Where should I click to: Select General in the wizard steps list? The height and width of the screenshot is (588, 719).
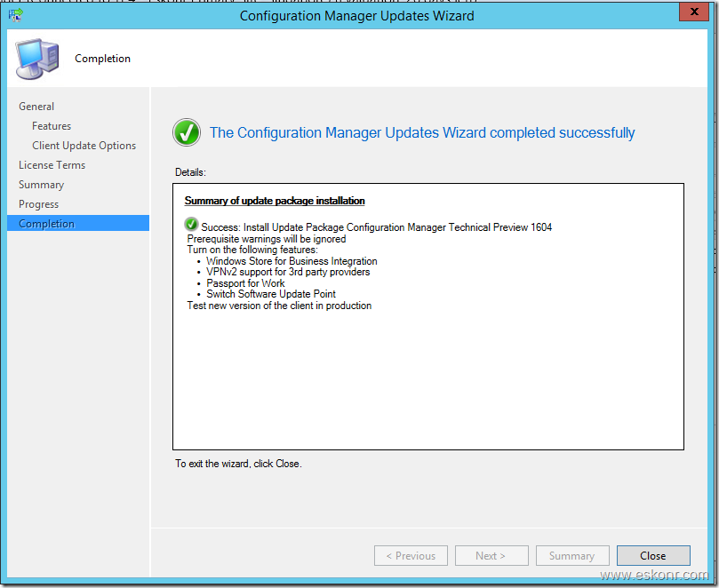tap(36, 107)
